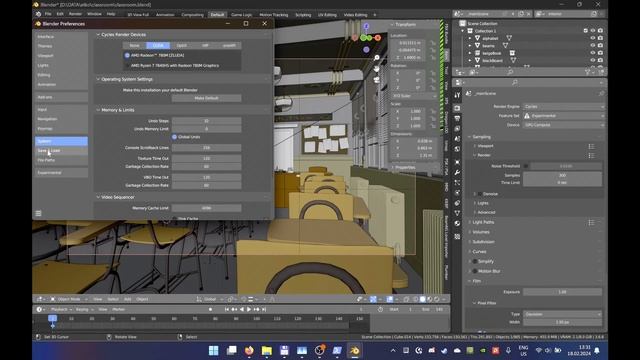This screenshot has height=360, width=640.
Task: Open the Device GPU Compute dropdown
Action: [564, 125]
